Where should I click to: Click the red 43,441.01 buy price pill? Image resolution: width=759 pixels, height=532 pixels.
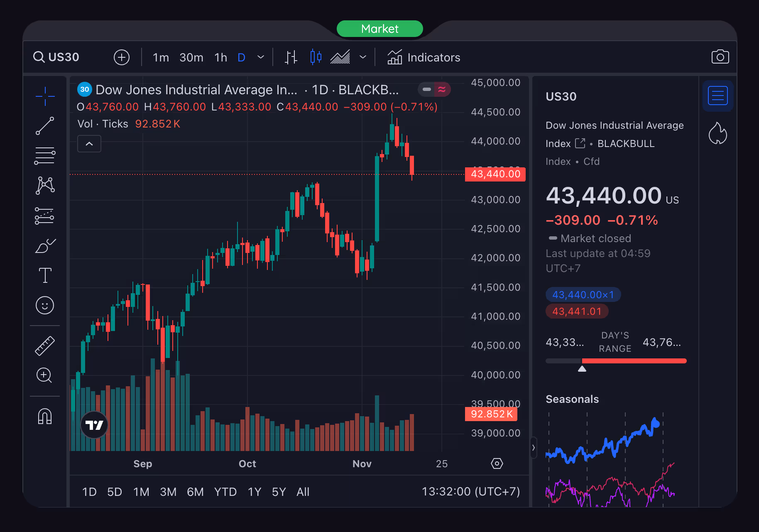pyautogui.click(x=577, y=311)
